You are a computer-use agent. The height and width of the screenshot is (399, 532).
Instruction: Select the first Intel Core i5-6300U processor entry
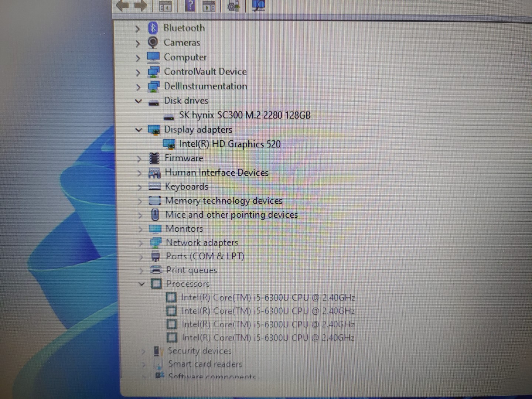coord(268,297)
